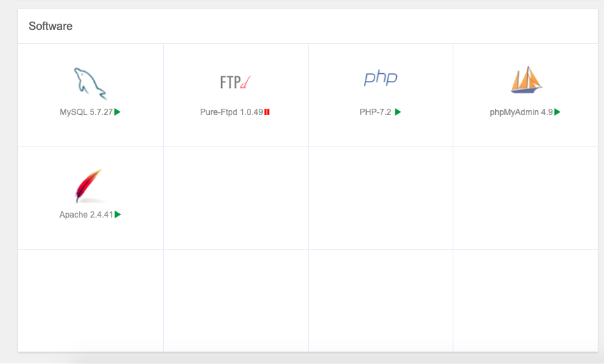Click the green running arrow beside PHP-7.2
The width and height of the screenshot is (604, 364).
coord(398,112)
